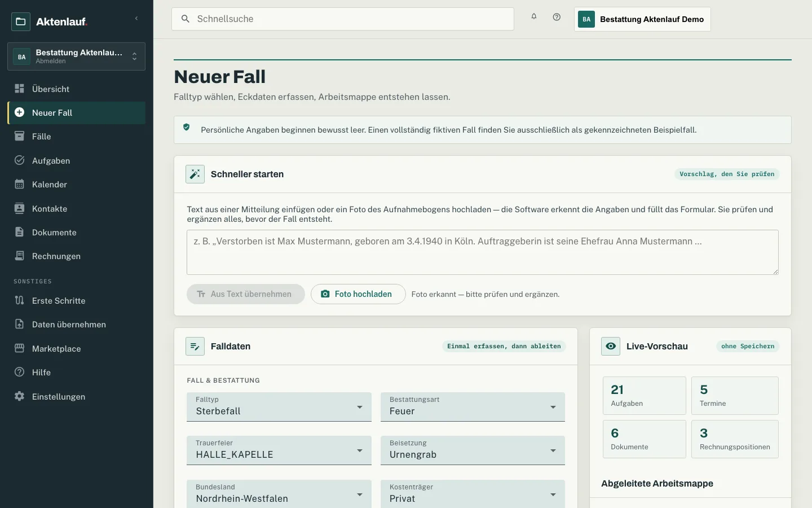Click the Aktenlauf folder logo icon
Screen dimensions: 812x508
[21, 22]
